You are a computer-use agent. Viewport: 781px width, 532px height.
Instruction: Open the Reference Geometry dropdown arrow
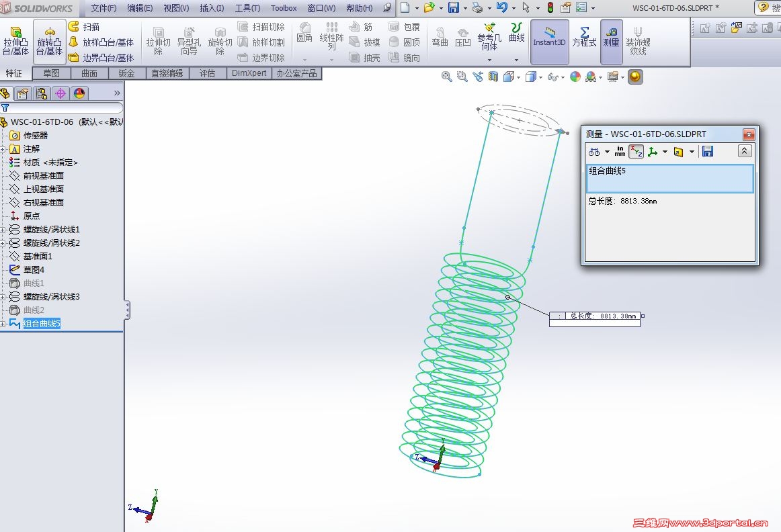tap(489, 59)
